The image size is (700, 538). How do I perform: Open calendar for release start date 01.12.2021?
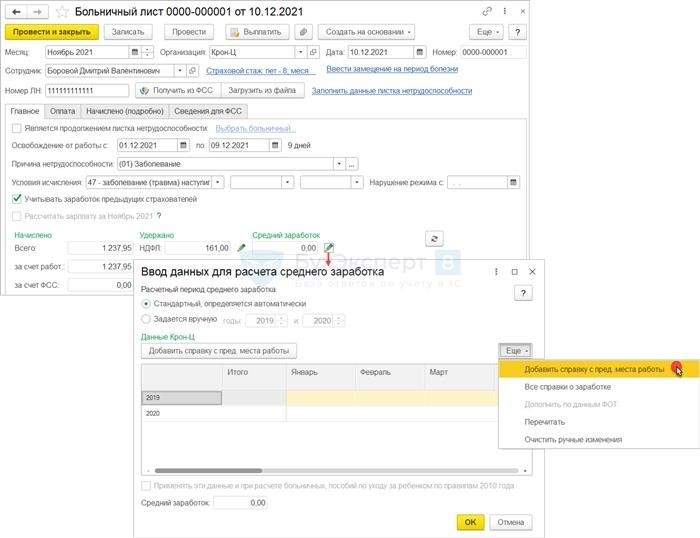[183, 146]
